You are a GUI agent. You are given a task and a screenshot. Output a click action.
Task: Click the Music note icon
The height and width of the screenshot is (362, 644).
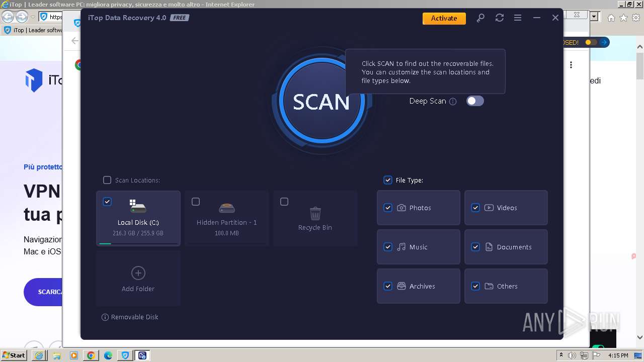pos(401,247)
